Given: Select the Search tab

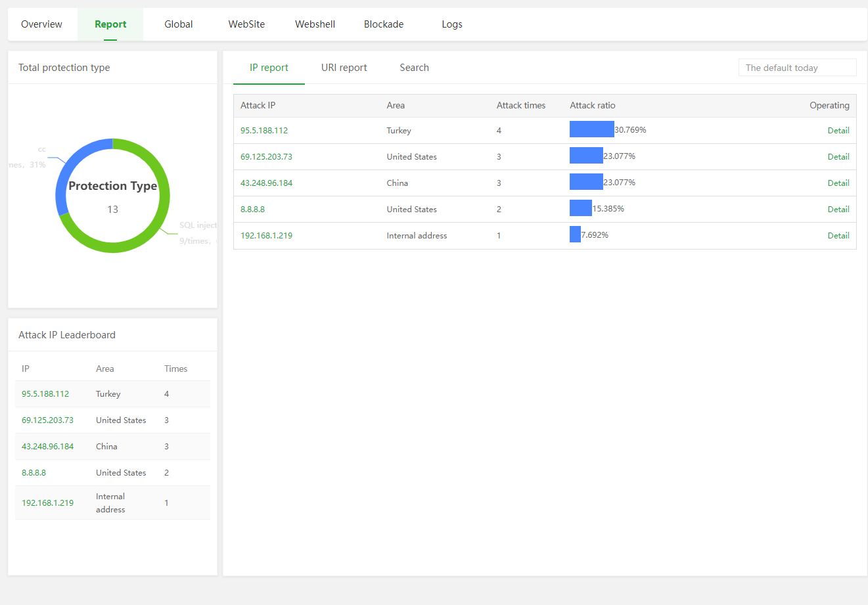Looking at the screenshot, I should 414,68.
